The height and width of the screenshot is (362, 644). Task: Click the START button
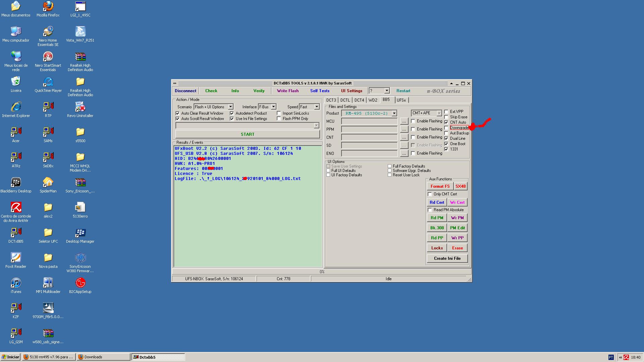tap(248, 134)
